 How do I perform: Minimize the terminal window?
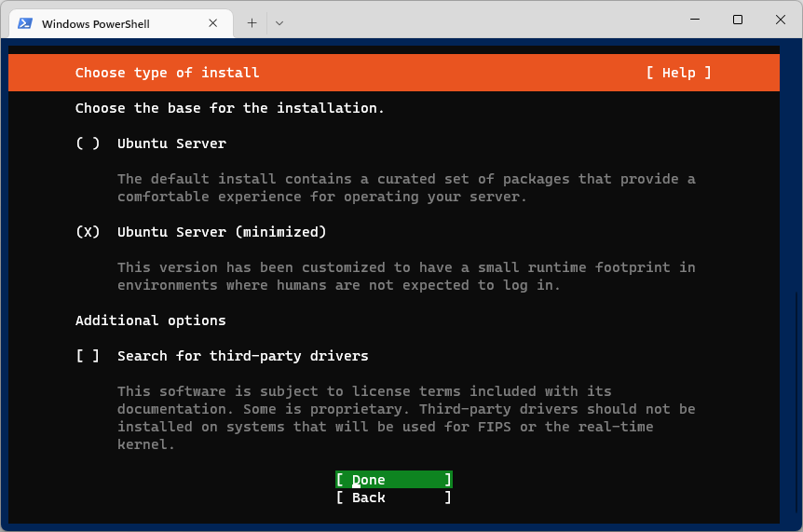tap(695, 20)
